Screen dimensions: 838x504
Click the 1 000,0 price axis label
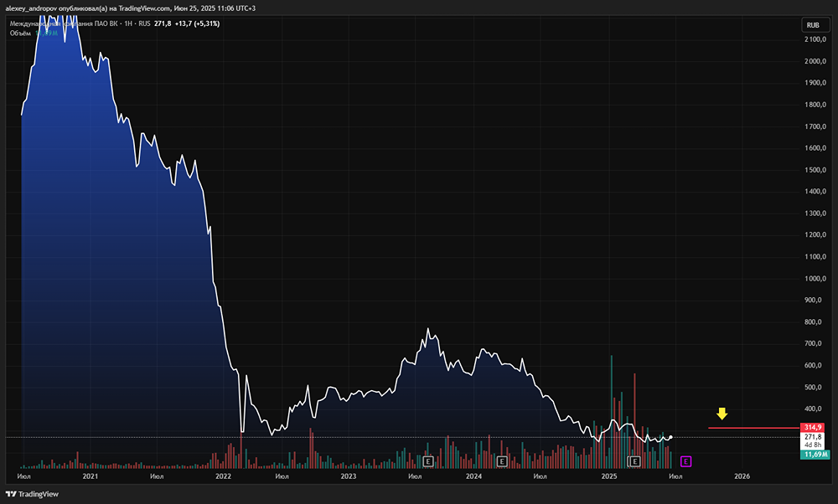pos(815,279)
